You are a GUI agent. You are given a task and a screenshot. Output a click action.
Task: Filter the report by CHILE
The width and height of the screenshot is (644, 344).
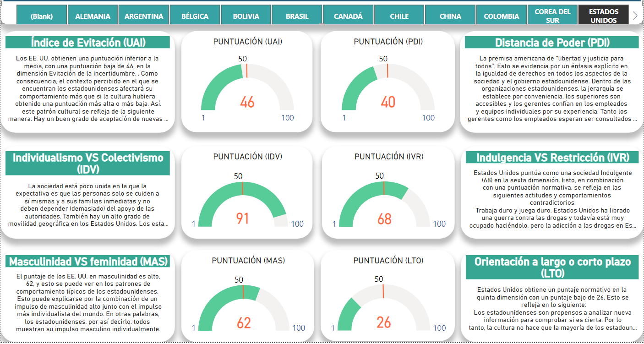point(399,16)
